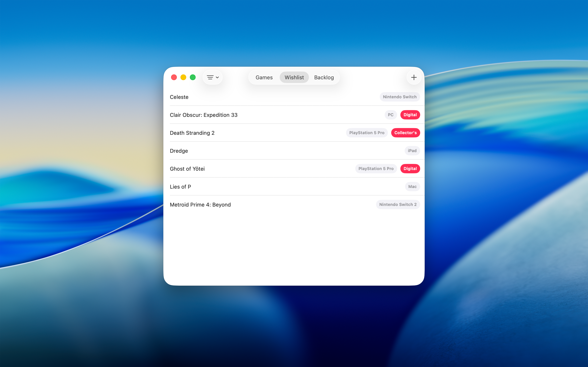Image resolution: width=588 pixels, height=367 pixels.
Task: Open Ghost of Yōtei entry
Action: coord(187,169)
